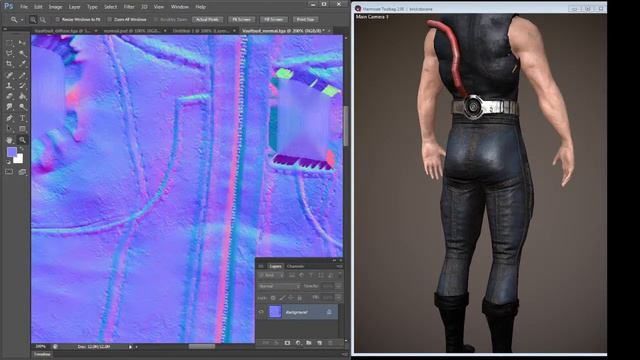This screenshot has width=640, height=360.
Task: Select the Path Selection tool
Action: 9,129
